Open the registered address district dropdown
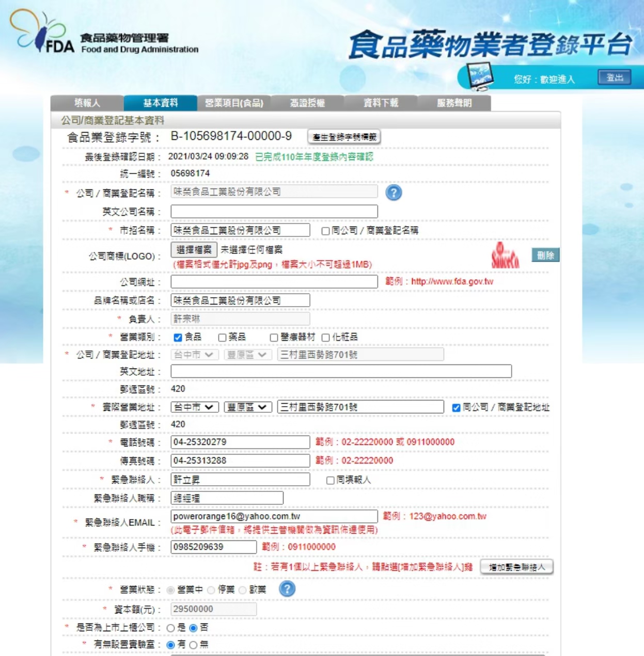This screenshot has width=644, height=656. (248, 355)
